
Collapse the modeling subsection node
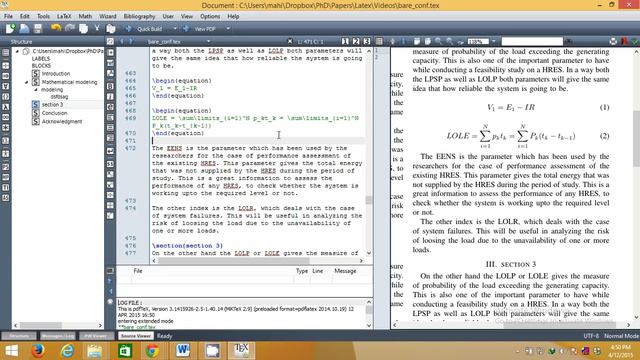pos(36,90)
